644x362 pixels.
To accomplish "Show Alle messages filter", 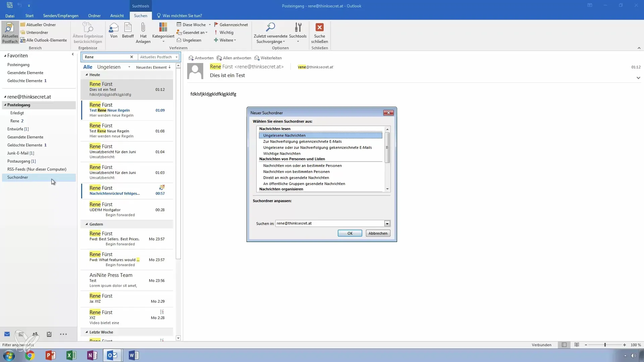I will 88,67.
